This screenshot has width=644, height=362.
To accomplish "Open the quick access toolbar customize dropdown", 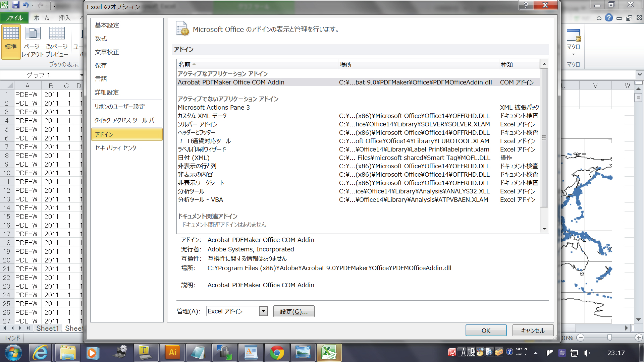I will [55, 6].
